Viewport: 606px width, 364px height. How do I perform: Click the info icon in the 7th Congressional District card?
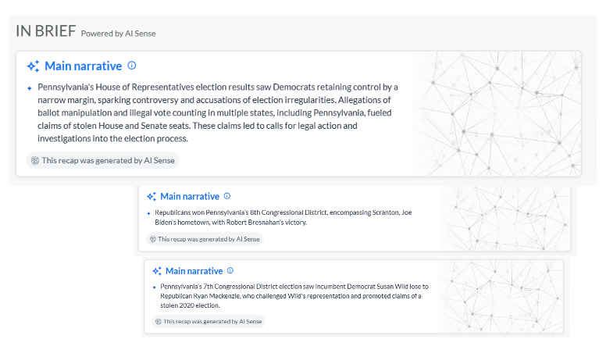(230, 270)
